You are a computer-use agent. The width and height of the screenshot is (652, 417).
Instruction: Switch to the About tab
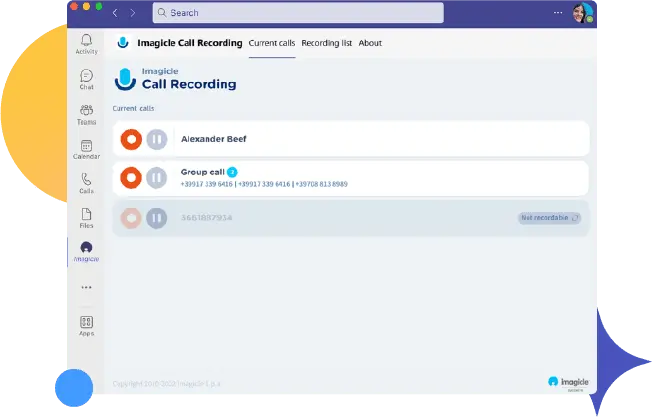point(370,43)
